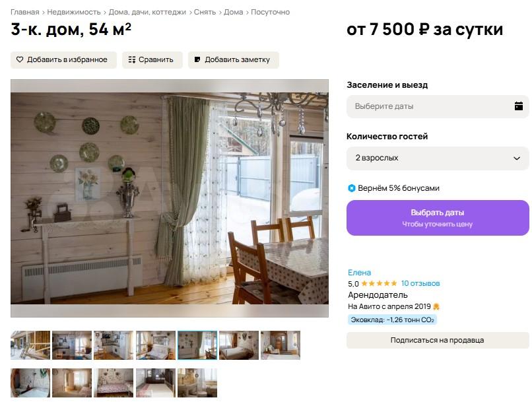Click the Эковклад CO₂ badge
Viewport: 532px width, 408px height.
click(x=392, y=320)
